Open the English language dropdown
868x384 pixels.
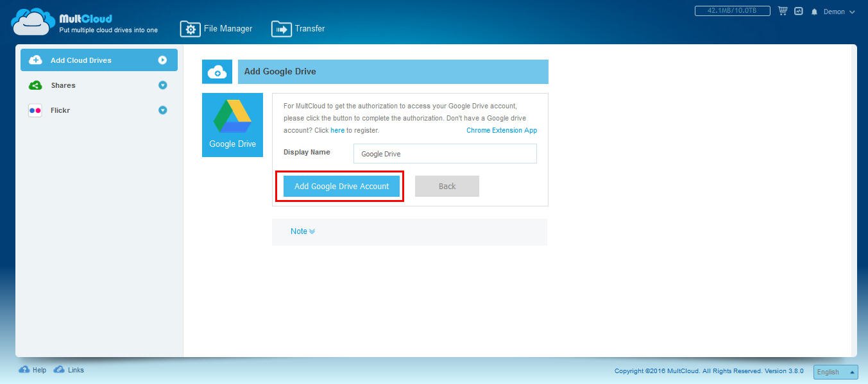(x=835, y=372)
